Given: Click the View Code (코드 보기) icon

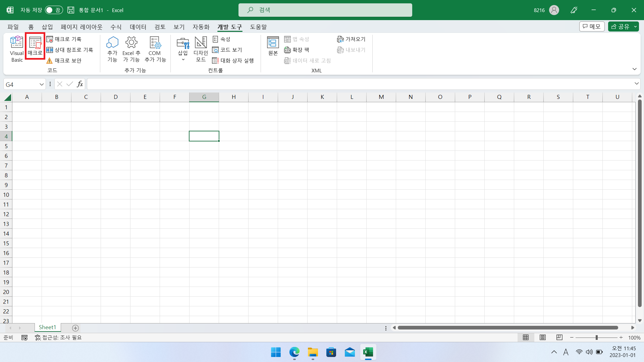Looking at the screenshot, I should point(227,50).
